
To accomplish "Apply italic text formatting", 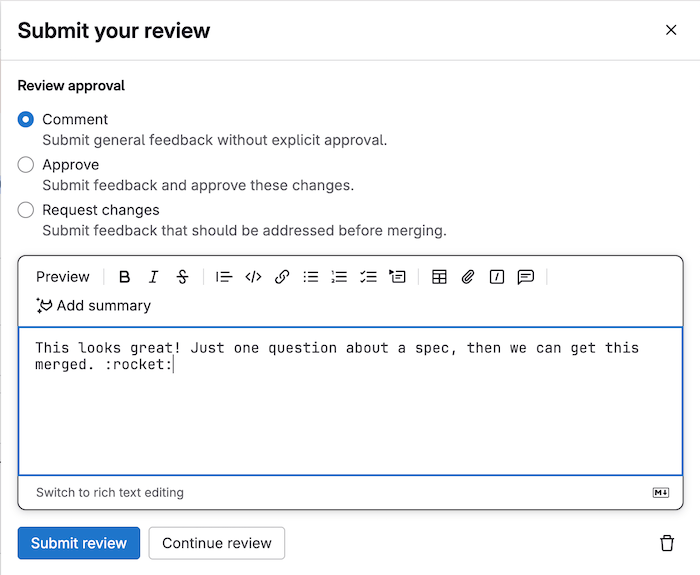I will pyautogui.click(x=153, y=277).
